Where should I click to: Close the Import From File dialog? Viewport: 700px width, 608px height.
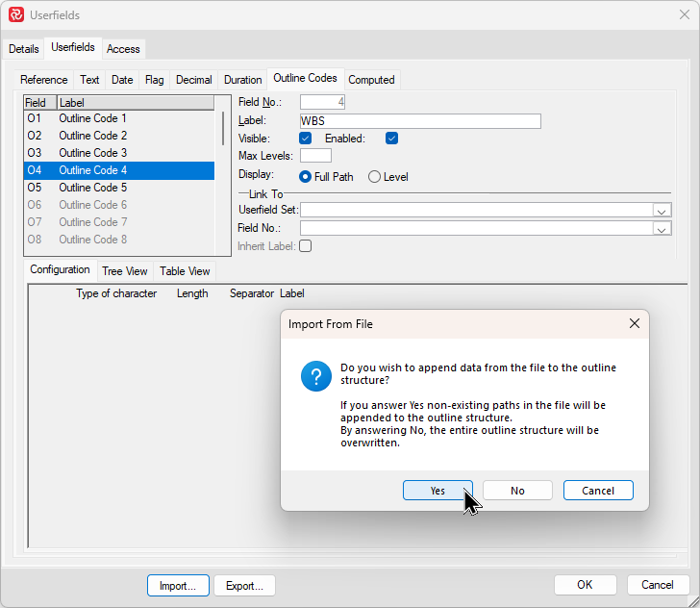click(x=634, y=324)
